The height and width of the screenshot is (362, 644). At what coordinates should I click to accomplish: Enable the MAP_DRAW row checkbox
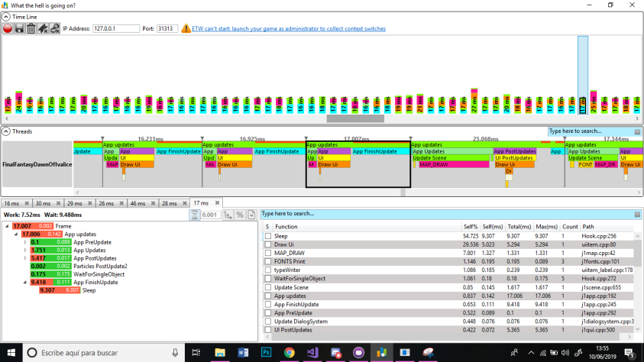coord(268,254)
